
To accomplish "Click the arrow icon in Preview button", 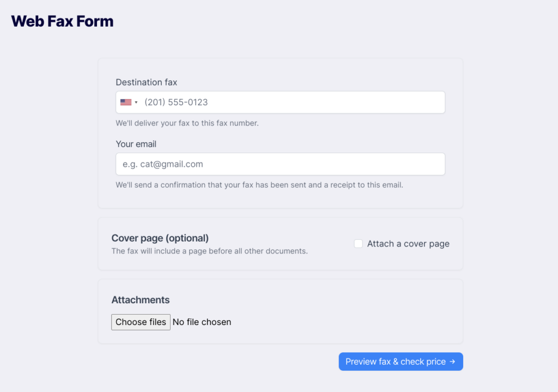I will point(452,361).
